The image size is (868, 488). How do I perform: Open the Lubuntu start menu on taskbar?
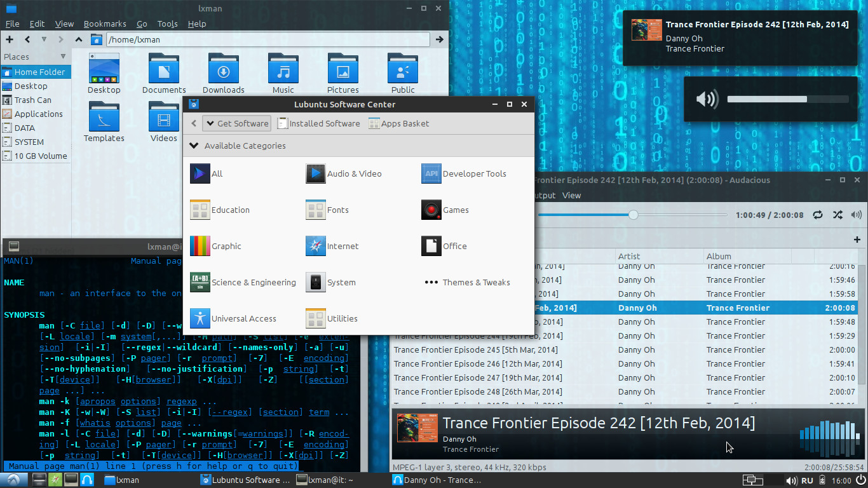13,480
